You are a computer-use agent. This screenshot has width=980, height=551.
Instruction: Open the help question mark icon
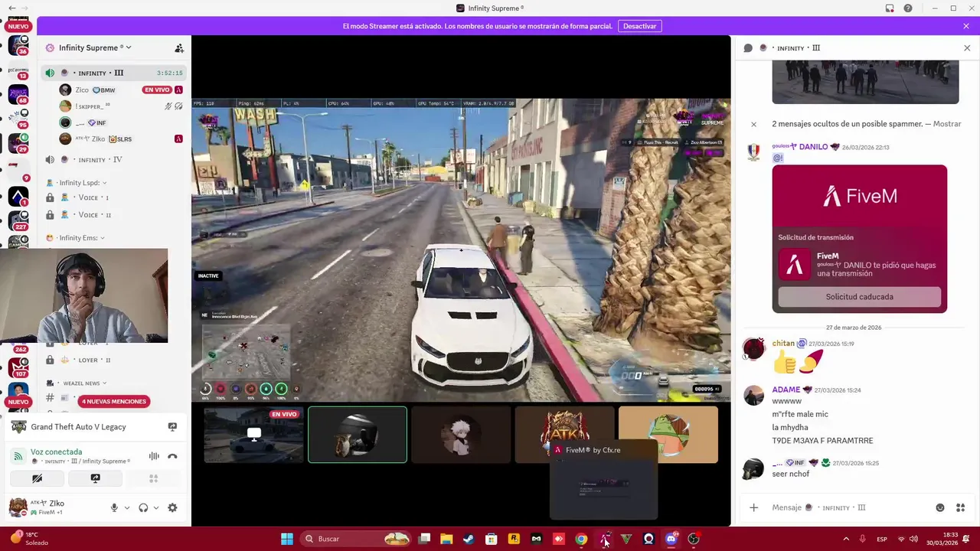(908, 8)
